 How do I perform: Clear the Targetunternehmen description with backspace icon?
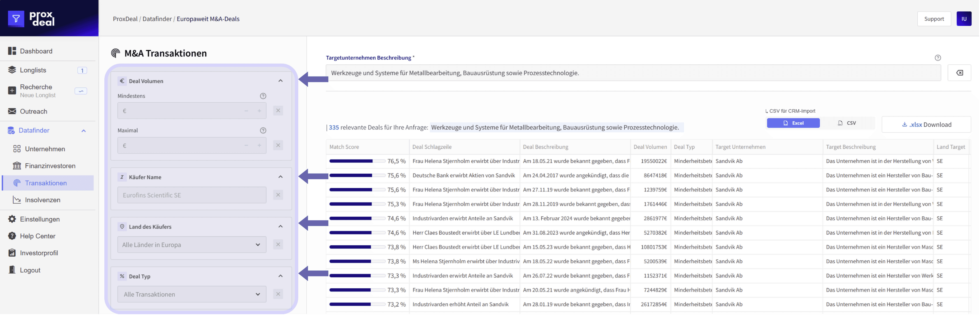pos(959,73)
